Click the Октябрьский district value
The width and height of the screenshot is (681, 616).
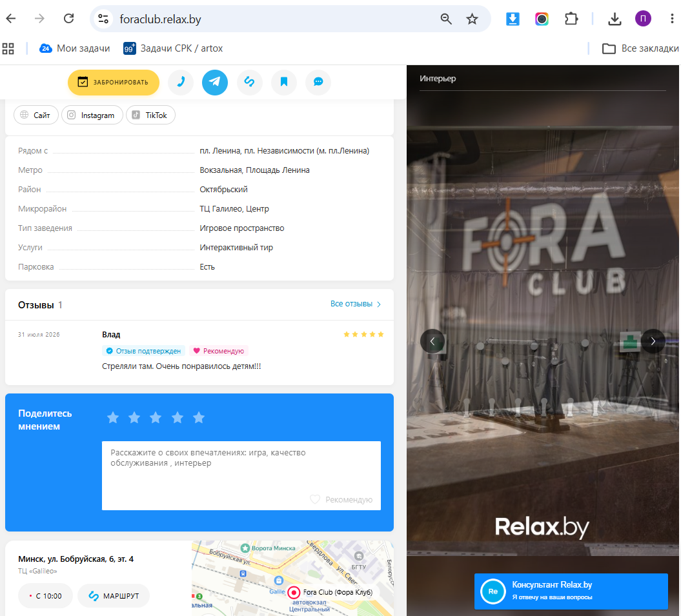[x=224, y=189]
